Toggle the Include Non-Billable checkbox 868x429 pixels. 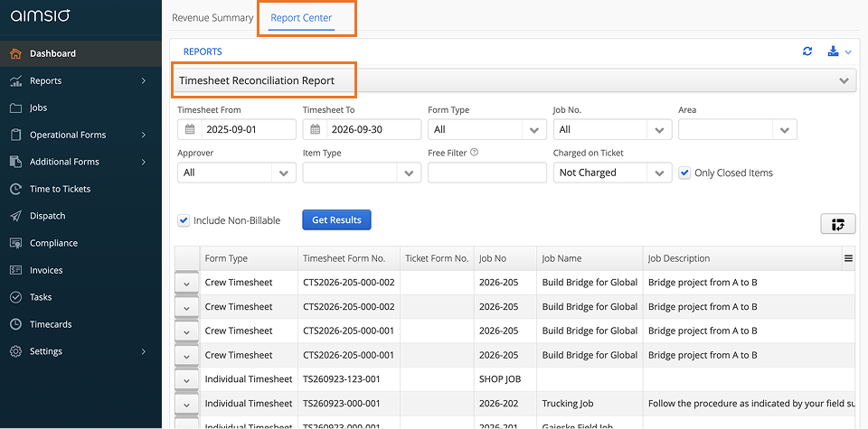(x=184, y=220)
